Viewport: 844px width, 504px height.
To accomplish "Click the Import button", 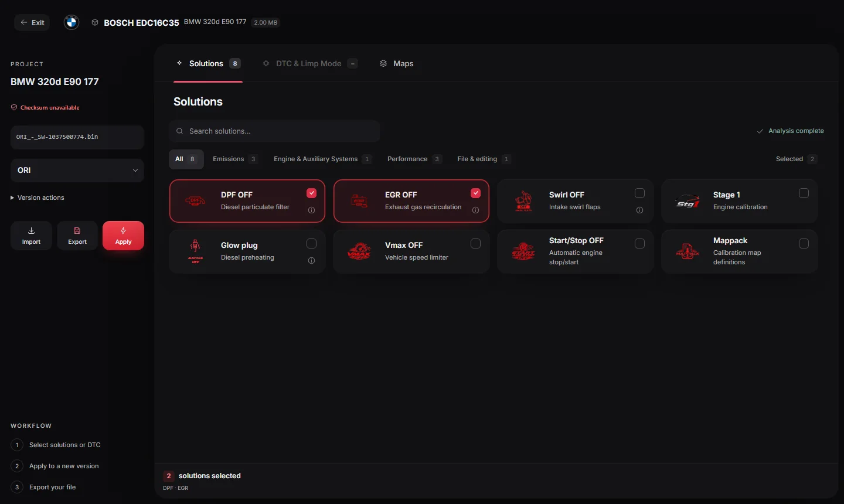I will click(31, 236).
